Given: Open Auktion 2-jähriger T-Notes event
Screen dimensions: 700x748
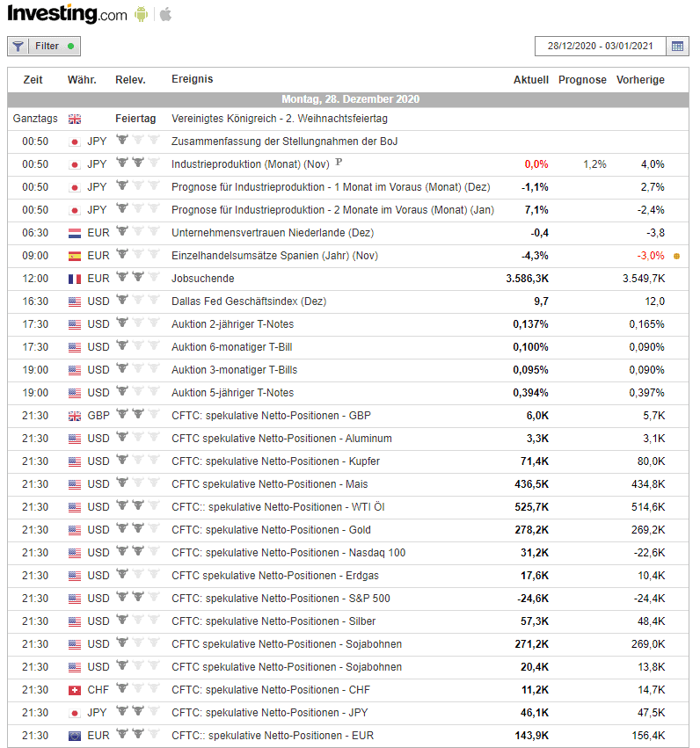Looking at the screenshot, I should point(233,324).
